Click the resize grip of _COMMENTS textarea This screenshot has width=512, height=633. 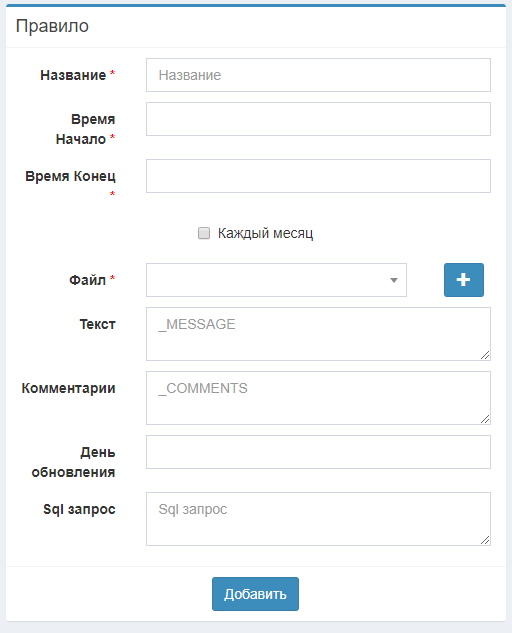coord(485,419)
